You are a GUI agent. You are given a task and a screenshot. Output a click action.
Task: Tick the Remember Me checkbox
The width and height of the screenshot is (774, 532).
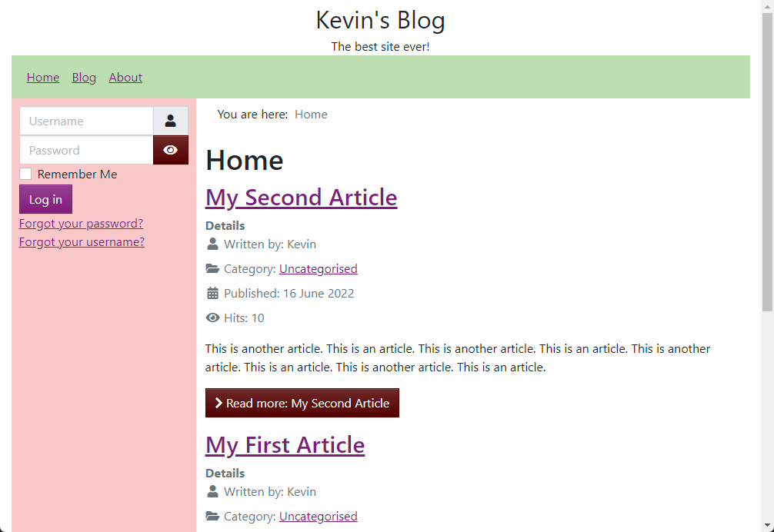[25, 174]
